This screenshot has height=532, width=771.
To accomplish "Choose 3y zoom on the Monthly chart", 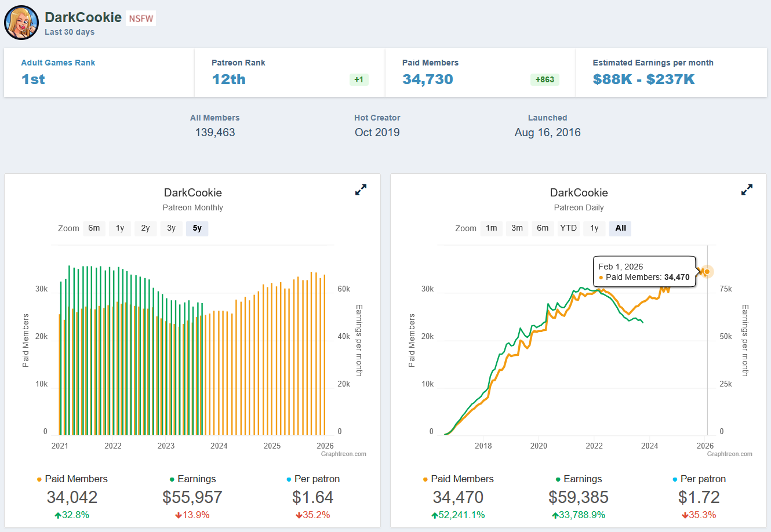I will click(x=172, y=228).
